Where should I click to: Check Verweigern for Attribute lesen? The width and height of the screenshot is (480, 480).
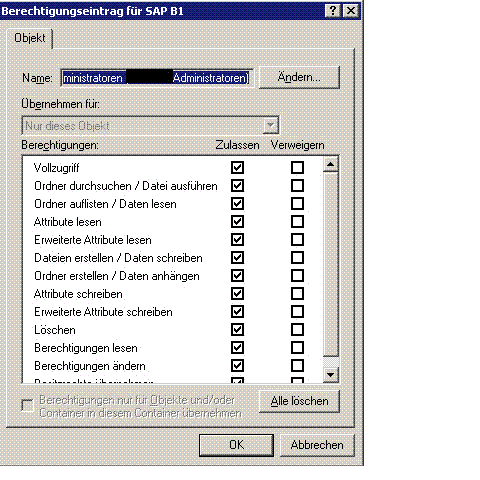(297, 221)
